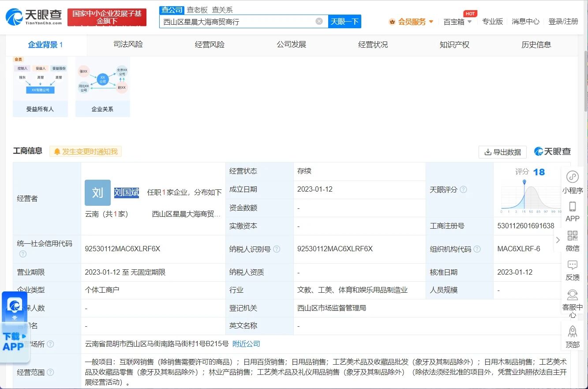Switch to the 查关系 search tab

point(222,10)
